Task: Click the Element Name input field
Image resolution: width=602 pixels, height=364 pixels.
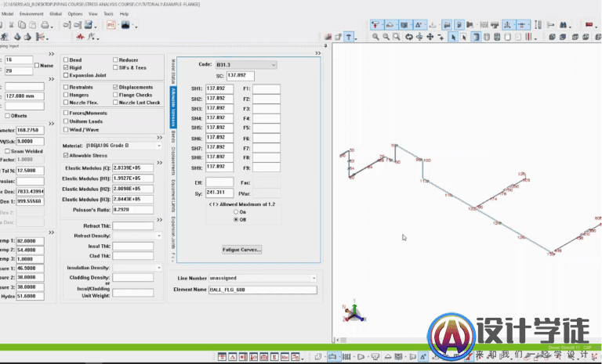Action: [267, 290]
